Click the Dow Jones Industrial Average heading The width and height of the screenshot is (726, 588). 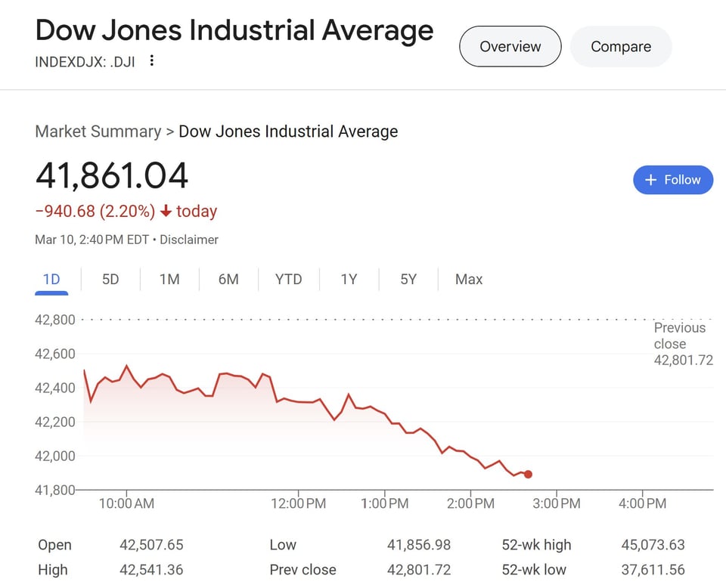[x=234, y=30]
